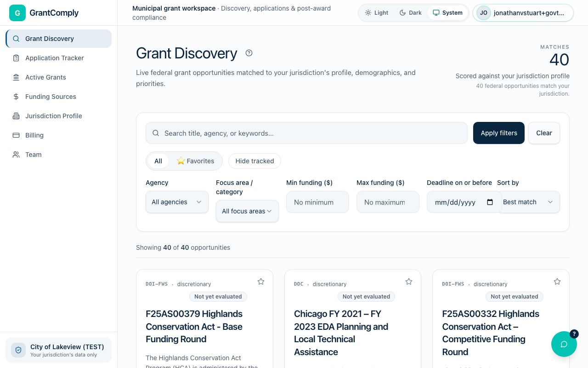Show only Favorites
The width and height of the screenshot is (588, 368).
tap(195, 161)
